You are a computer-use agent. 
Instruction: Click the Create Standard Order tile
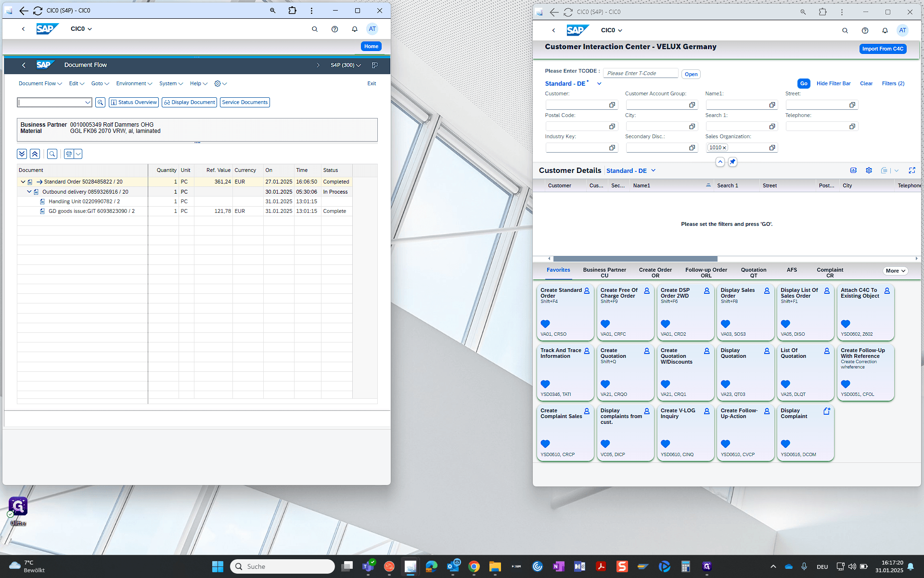coord(565,312)
